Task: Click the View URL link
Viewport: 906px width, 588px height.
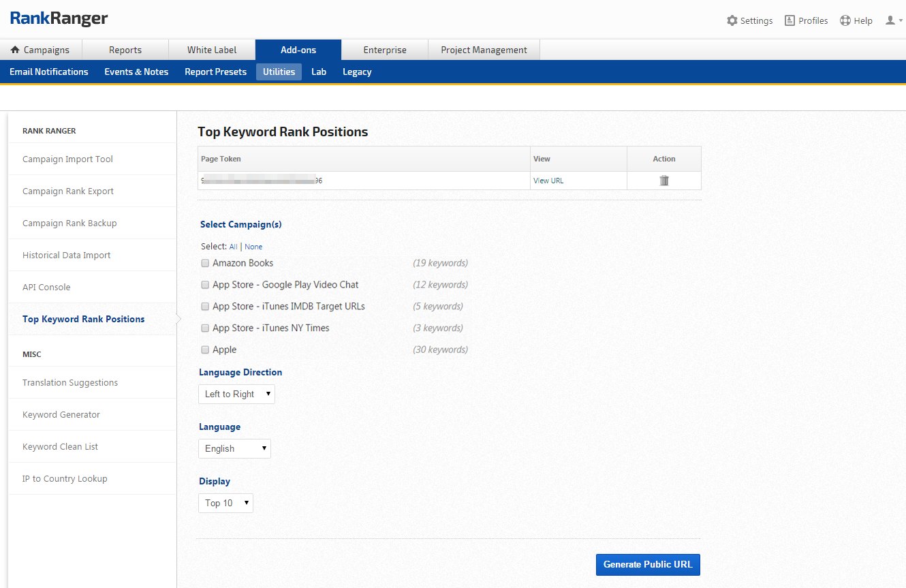Action: [548, 181]
